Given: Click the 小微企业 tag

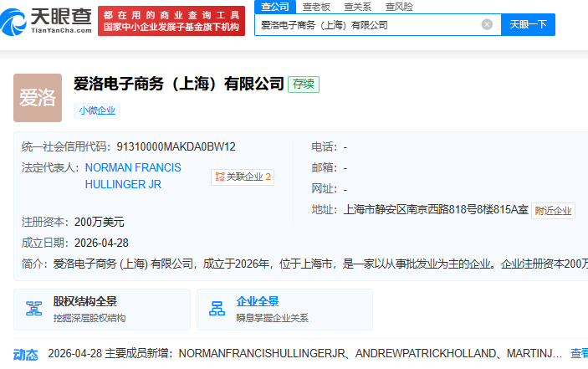Looking at the screenshot, I should click(97, 110).
